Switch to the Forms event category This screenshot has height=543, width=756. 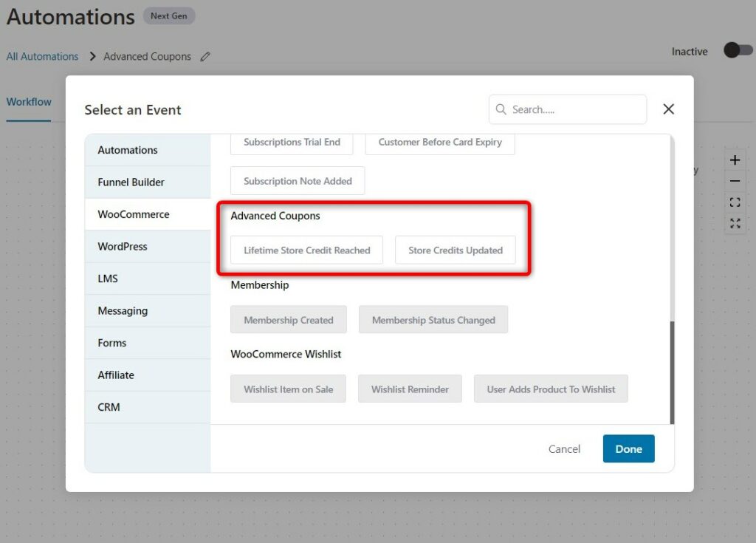click(x=148, y=343)
